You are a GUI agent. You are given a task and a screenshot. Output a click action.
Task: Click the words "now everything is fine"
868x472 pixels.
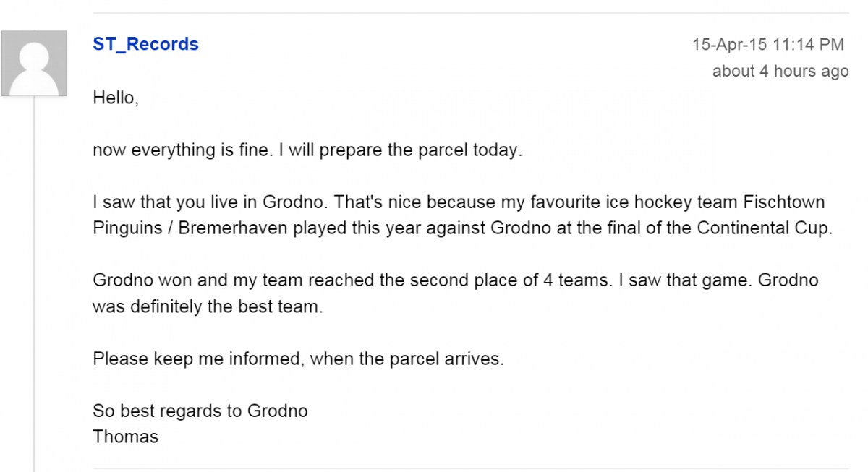(182, 150)
